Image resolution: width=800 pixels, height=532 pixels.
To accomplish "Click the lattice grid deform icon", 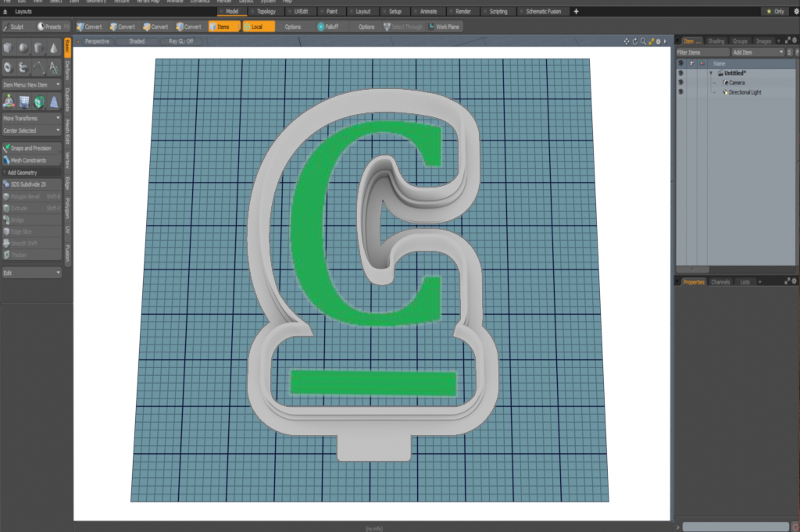I will (x=24, y=102).
